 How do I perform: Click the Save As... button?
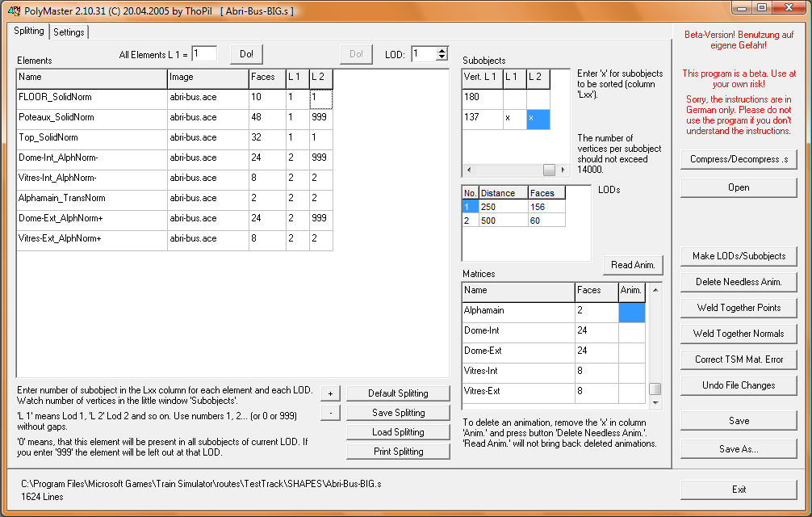pos(739,450)
